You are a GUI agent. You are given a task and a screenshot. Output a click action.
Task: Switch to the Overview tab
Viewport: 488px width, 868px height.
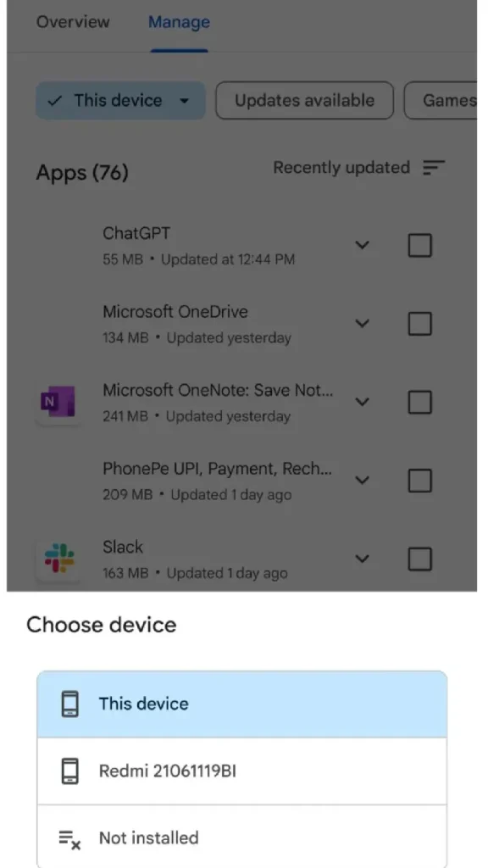[73, 22]
